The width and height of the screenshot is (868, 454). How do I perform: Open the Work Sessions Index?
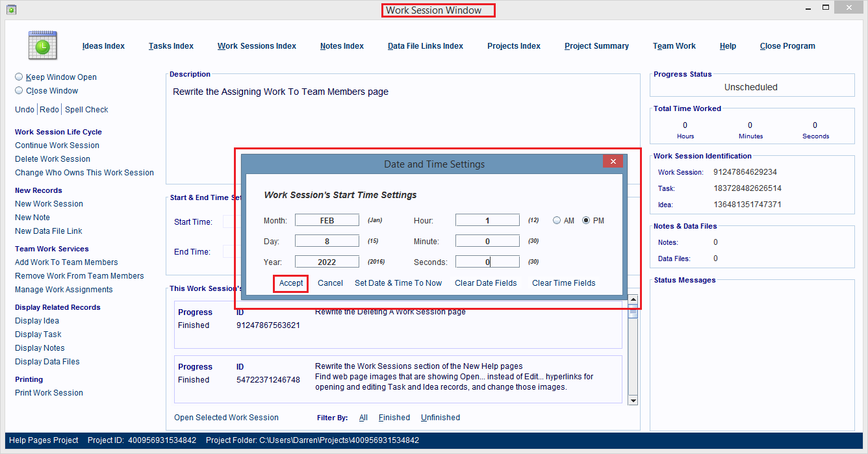pyautogui.click(x=257, y=45)
